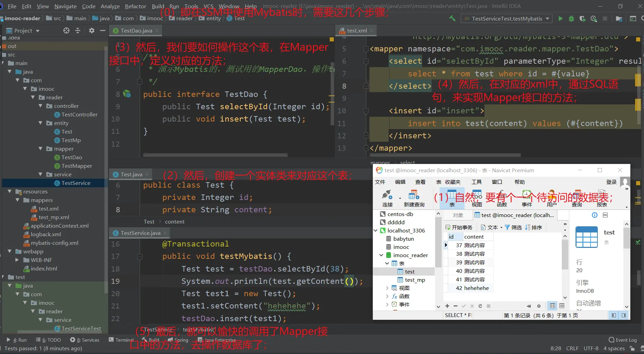Open the Refactor menu
644x354 pixels.
click(135, 6)
